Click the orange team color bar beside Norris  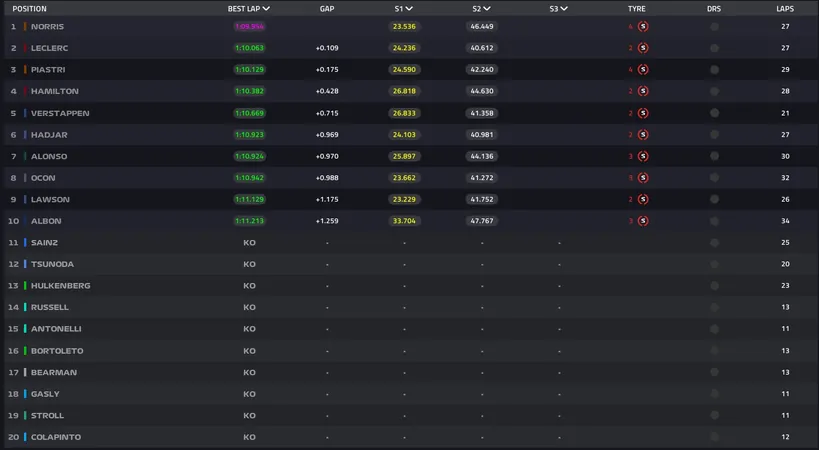click(x=25, y=27)
